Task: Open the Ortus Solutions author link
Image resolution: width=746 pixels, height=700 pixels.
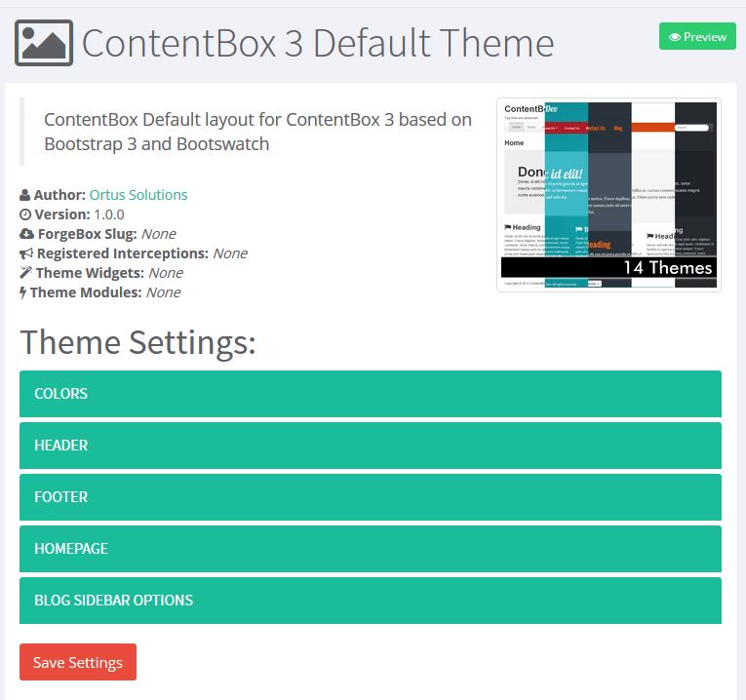Action: 137,195
